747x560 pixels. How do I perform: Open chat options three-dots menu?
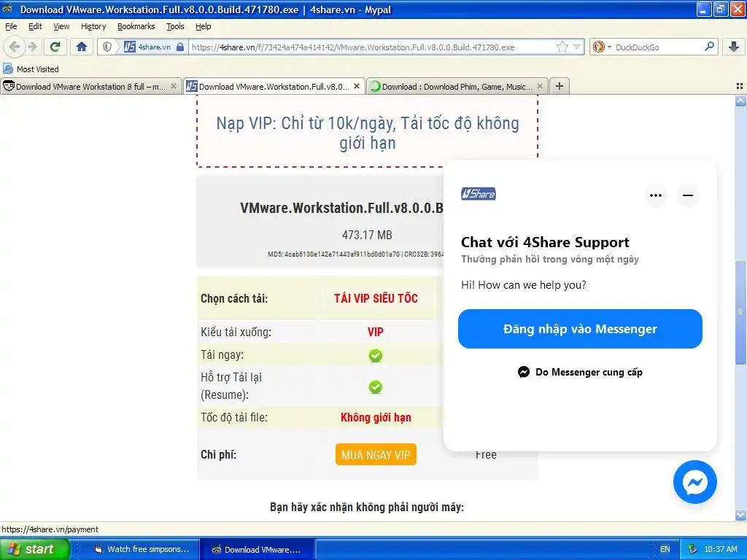[656, 195]
